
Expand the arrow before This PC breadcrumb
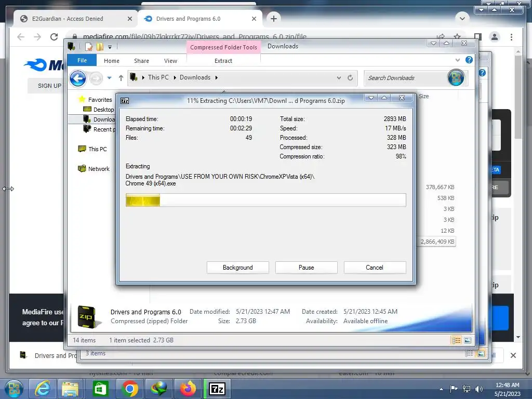pyautogui.click(x=143, y=78)
